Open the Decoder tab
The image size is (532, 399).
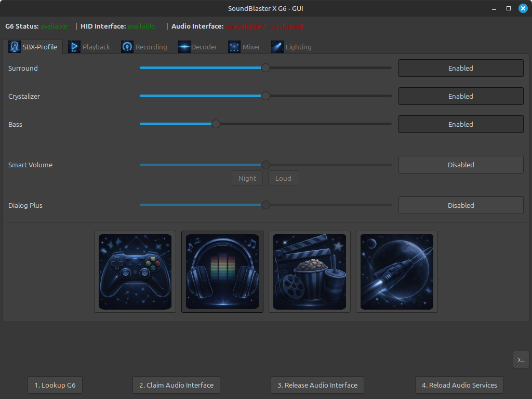click(197, 47)
